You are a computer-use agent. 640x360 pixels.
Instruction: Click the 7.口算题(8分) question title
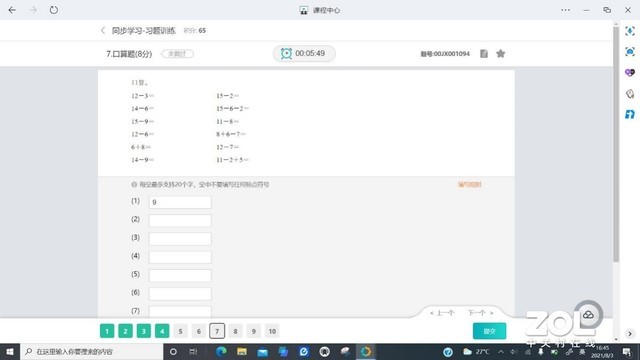point(129,53)
